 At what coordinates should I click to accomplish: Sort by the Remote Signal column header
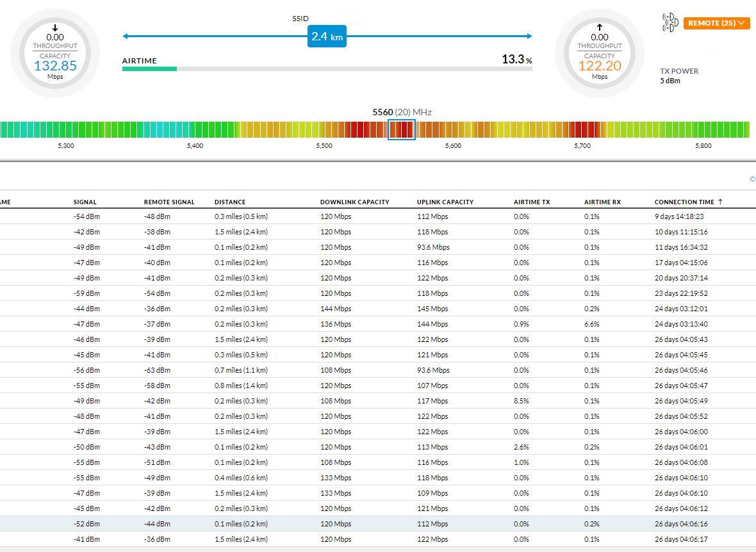click(x=169, y=202)
